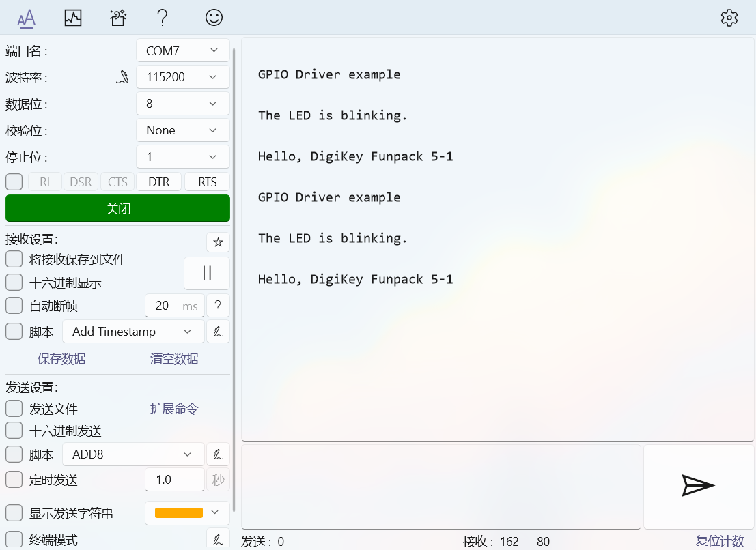Expand the ADD8 send script dropdown
The height and width of the screenshot is (550, 756).
(x=133, y=454)
